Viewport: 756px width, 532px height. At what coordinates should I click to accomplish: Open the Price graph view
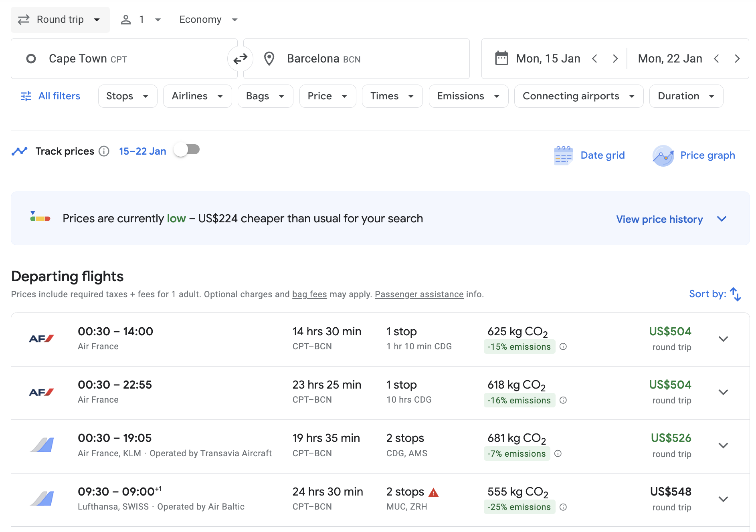(694, 155)
